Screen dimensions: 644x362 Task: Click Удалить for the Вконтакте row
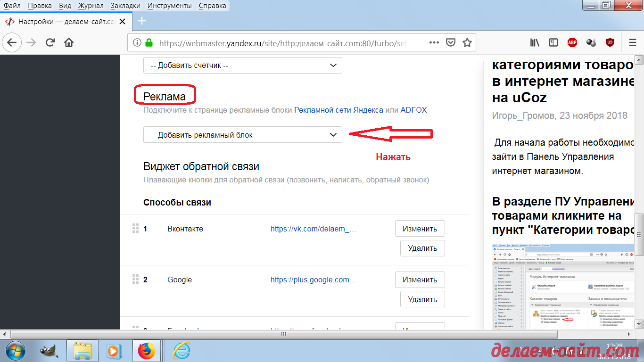tap(422, 248)
